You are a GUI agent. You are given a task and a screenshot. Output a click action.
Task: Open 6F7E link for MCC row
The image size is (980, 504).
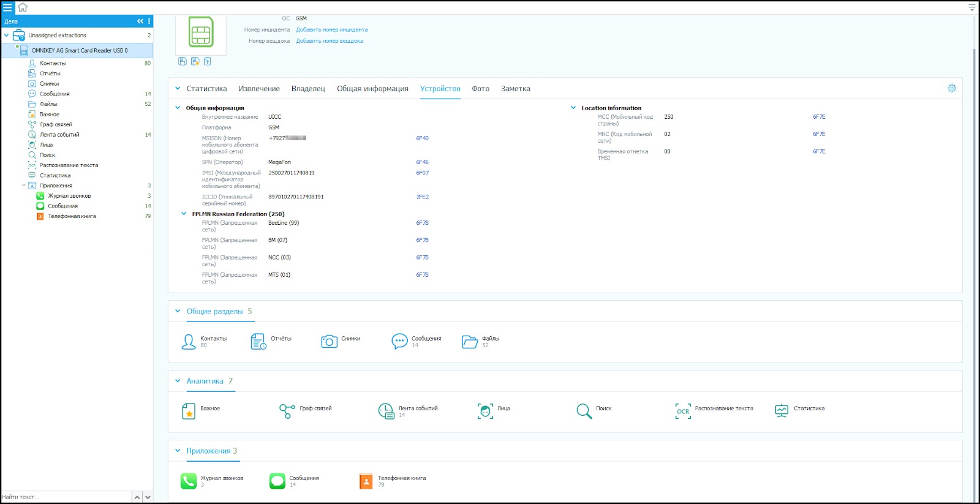coord(819,116)
